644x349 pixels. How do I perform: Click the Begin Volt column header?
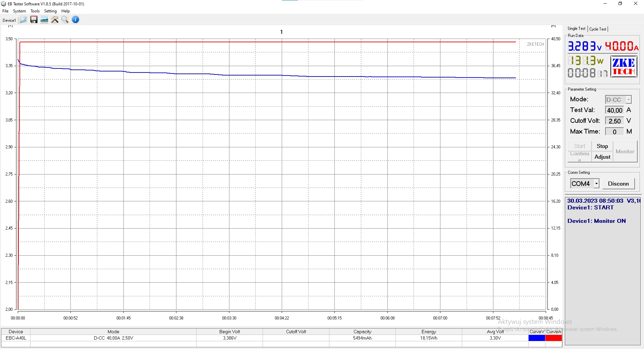[230, 332]
